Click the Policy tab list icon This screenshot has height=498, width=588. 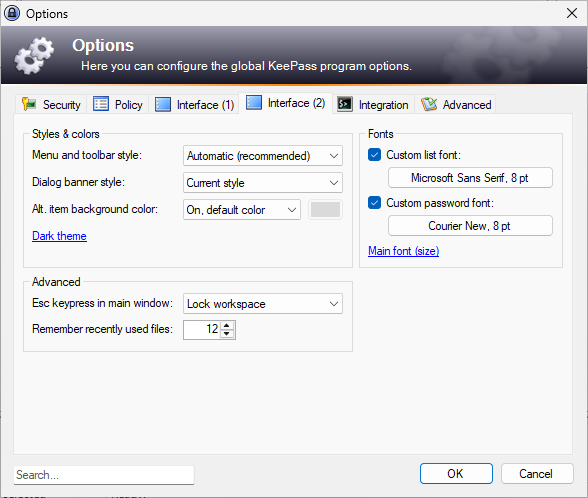click(101, 104)
